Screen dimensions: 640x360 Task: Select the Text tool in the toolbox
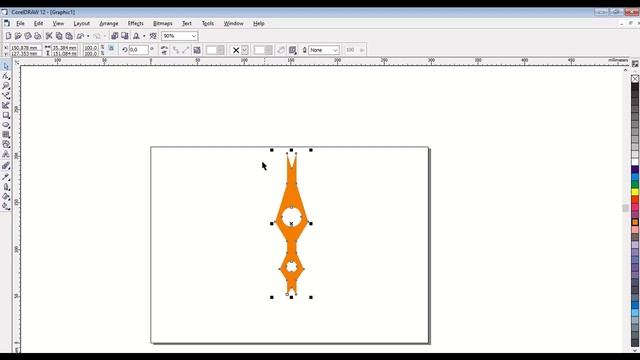tap(6, 155)
